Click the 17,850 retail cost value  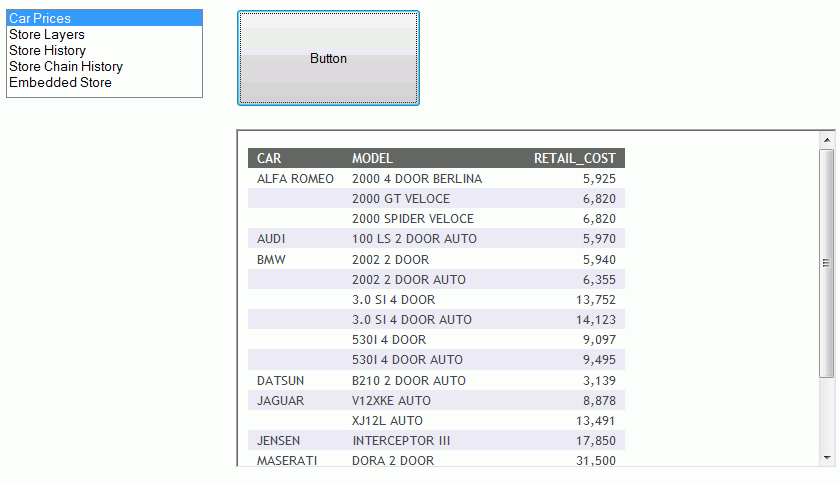pyautogui.click(x=596, y=441)
